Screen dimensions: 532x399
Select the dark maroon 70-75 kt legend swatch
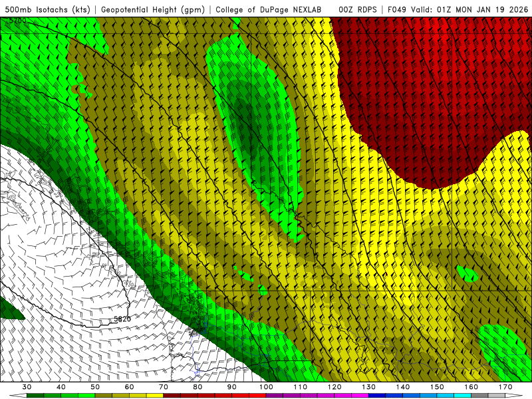click(x=172, y=396)
